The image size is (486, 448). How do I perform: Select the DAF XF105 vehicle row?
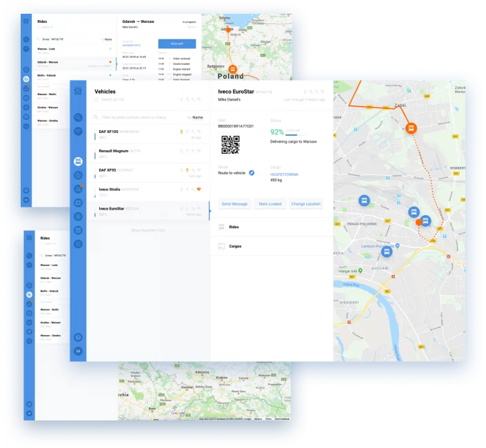[148, 134]
